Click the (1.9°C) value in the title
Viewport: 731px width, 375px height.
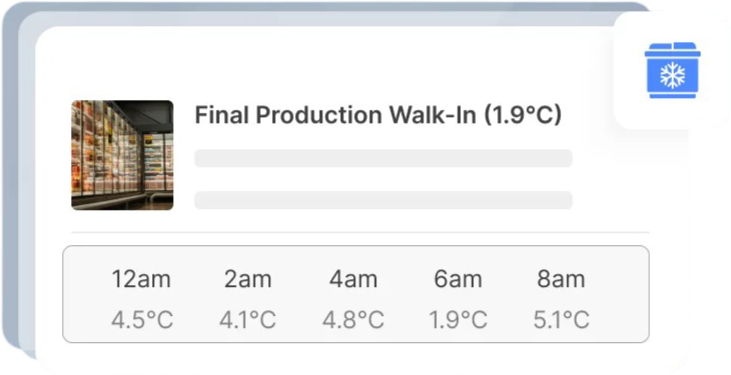523,115
